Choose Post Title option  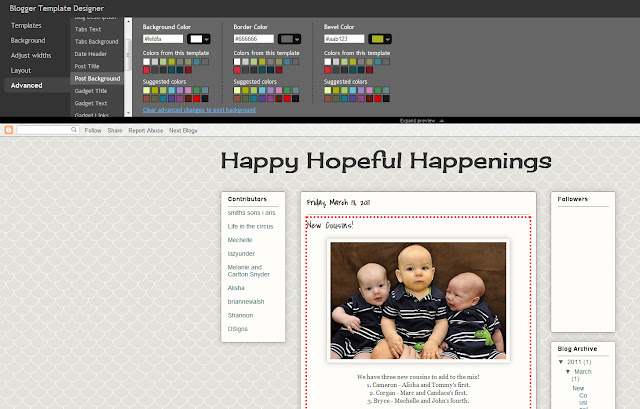pos(87,66)
